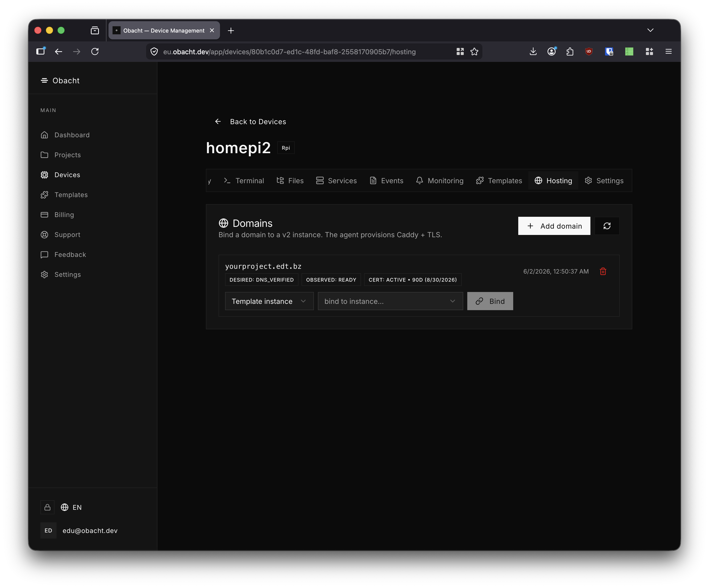This screenshot has width=709, height=588.
Task: Click the address bar URL
Action: pos(289,52)
